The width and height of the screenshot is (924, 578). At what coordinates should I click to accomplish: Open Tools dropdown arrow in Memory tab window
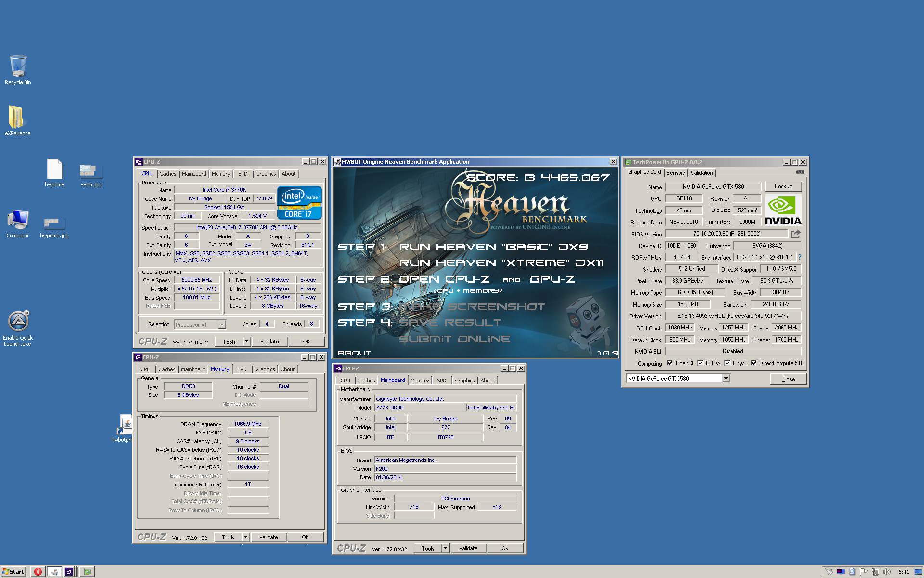pyautogui.click(x=245, y=537)
